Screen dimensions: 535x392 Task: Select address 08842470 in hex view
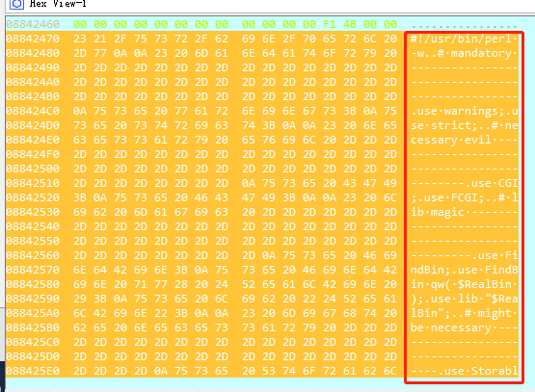coord(33,39)
